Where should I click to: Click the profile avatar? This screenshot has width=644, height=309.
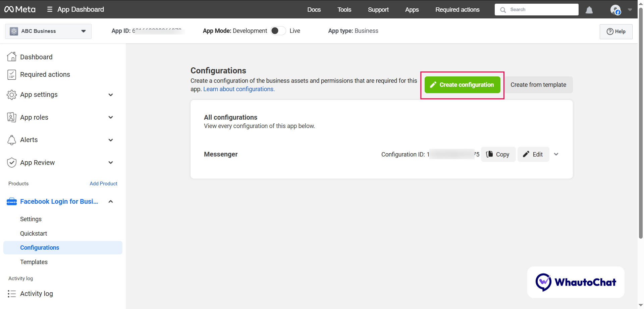[615, 10]
